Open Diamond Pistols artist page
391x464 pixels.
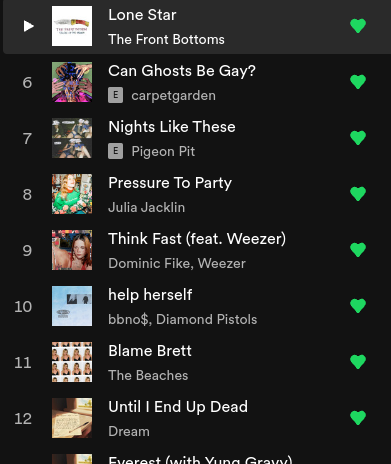click(x=207, y=319)
